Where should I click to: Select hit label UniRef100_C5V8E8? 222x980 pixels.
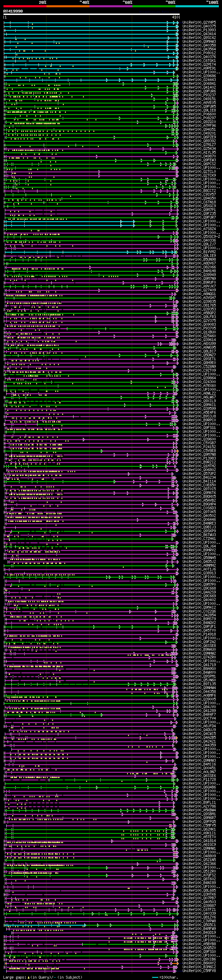(199, 451)
